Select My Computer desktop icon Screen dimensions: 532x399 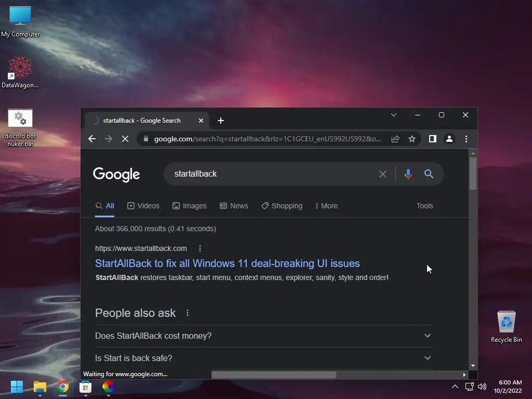20,22
